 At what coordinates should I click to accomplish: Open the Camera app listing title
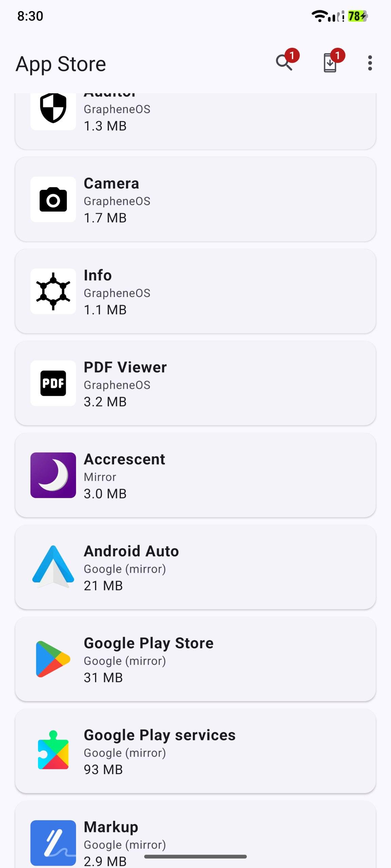111,183
